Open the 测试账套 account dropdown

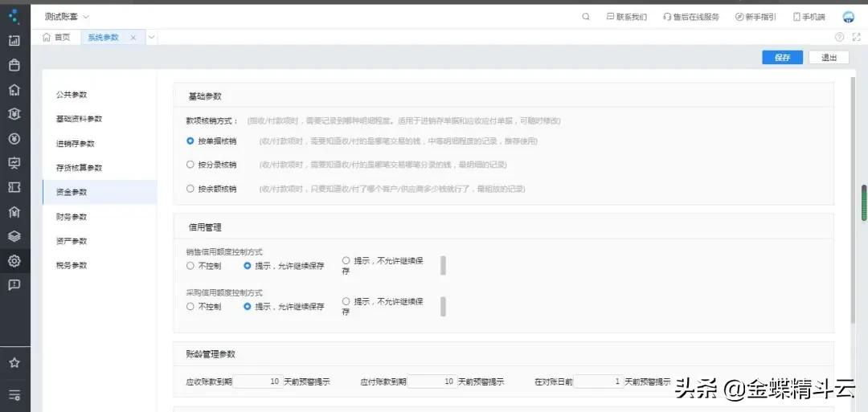[67, 17]
